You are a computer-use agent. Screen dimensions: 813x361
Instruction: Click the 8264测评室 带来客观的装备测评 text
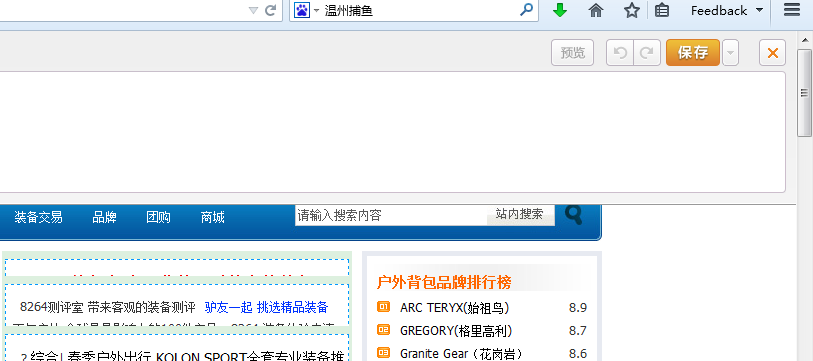click(x=107, y=308)
